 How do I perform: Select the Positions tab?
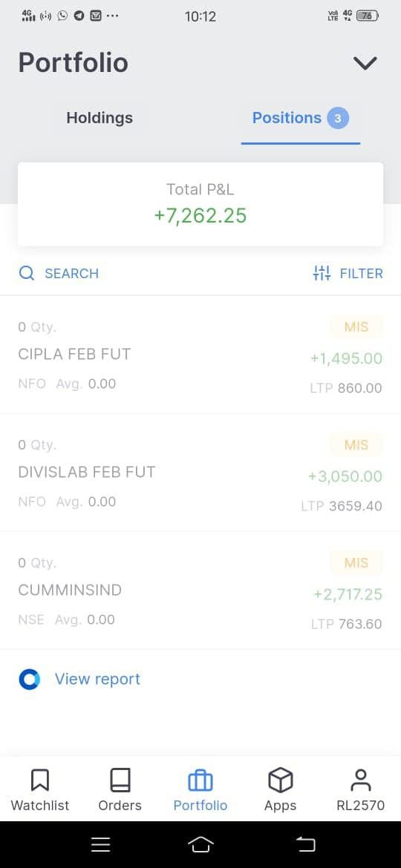(x=301, y=118)
